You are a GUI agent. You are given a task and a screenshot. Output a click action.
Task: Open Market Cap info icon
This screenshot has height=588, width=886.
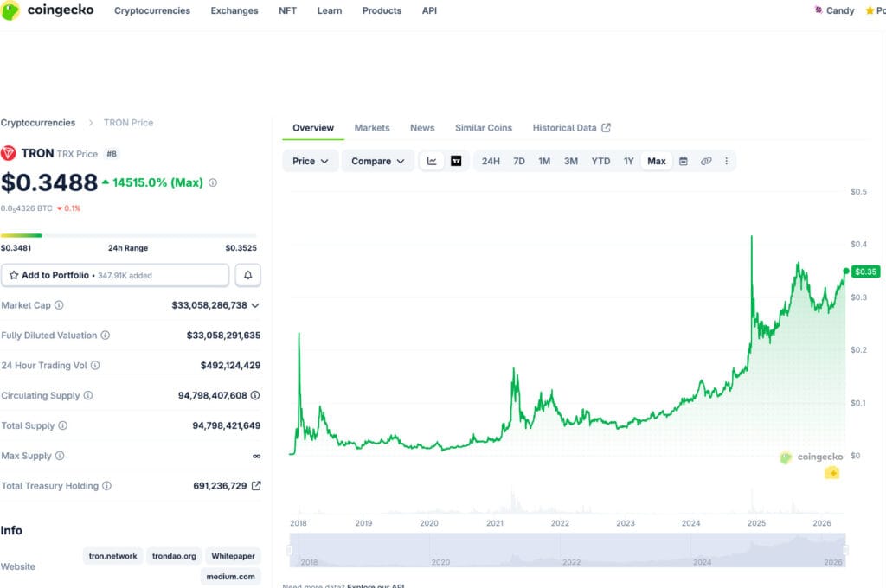point(59,305)
